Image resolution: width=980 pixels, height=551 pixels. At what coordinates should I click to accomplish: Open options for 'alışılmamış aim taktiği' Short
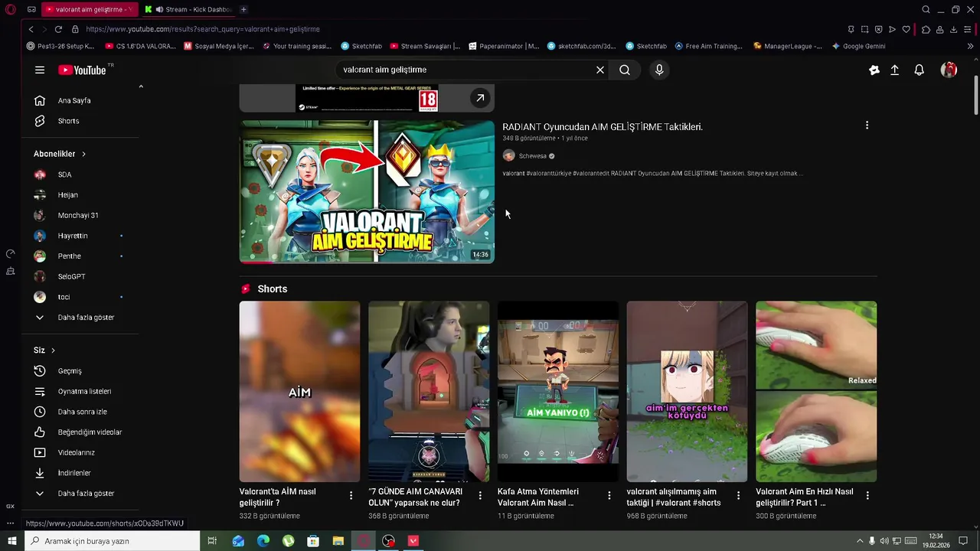[x=738, y=496]
